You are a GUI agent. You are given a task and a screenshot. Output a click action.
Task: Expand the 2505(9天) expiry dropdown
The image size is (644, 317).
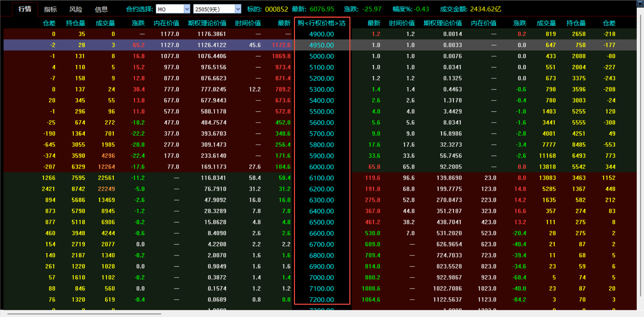(238, 9)
